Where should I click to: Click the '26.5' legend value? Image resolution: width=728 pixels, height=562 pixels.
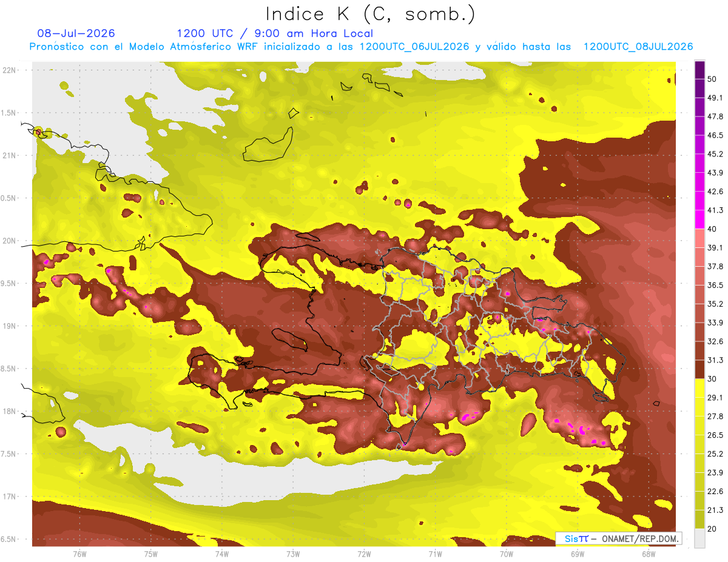point(715,435)
